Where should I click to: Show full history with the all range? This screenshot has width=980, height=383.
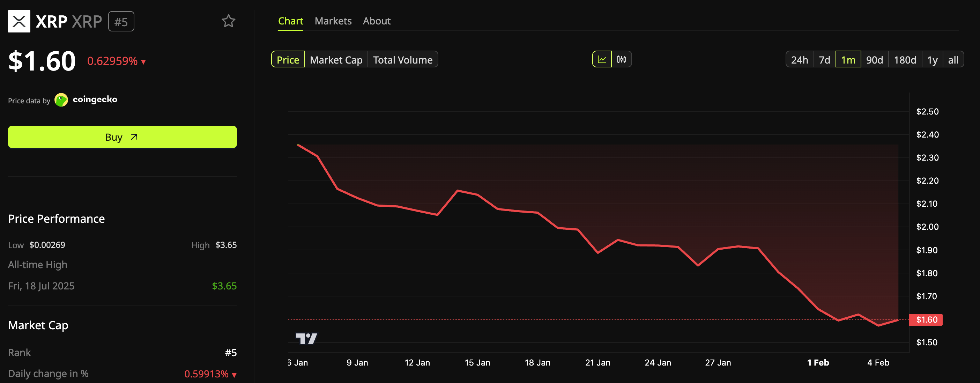(953, 60)
